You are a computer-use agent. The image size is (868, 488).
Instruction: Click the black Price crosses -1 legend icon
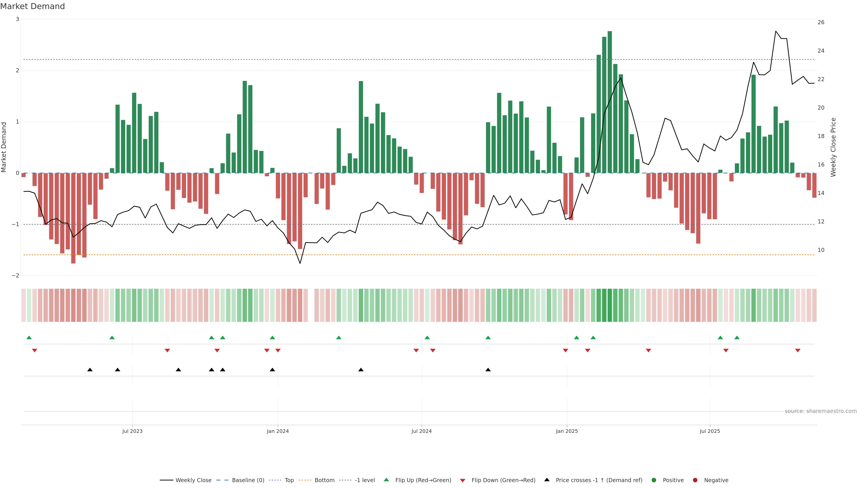[x=547, y=480]
